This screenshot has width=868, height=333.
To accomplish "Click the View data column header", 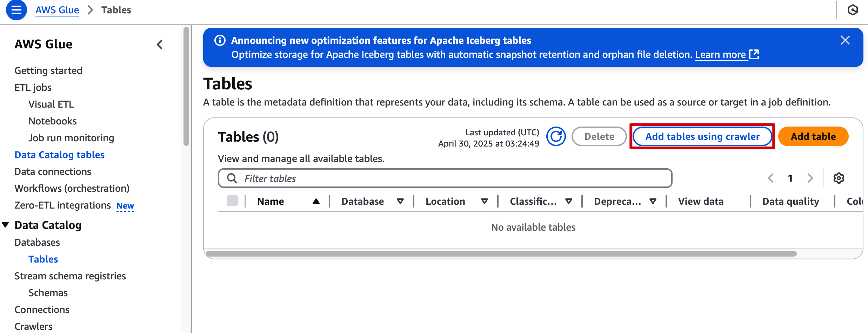I will pos(701,201).
